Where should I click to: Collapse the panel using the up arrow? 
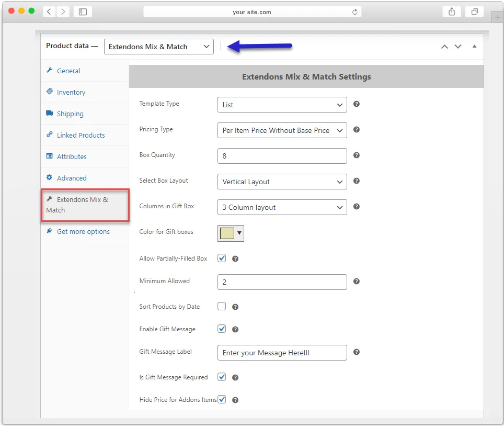pos(444,46)
